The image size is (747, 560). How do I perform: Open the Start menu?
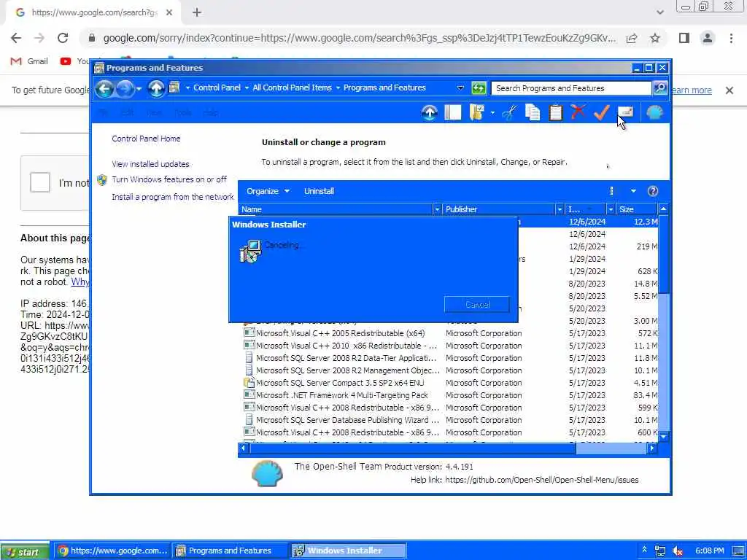click(x=24, y=551)
